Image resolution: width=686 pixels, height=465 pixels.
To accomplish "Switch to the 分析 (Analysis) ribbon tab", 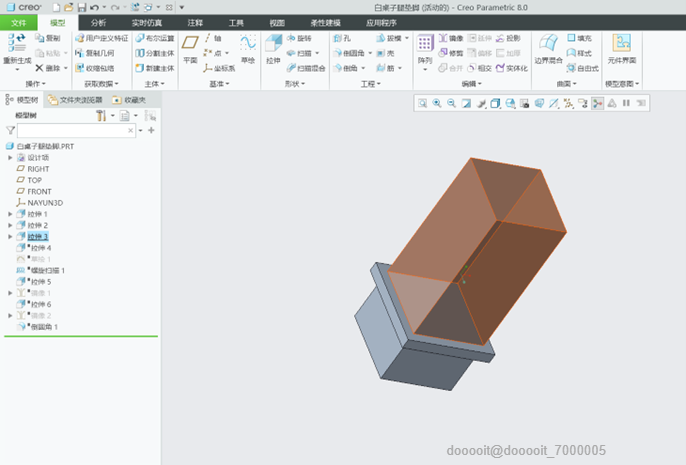I will (x=98, y=21).
